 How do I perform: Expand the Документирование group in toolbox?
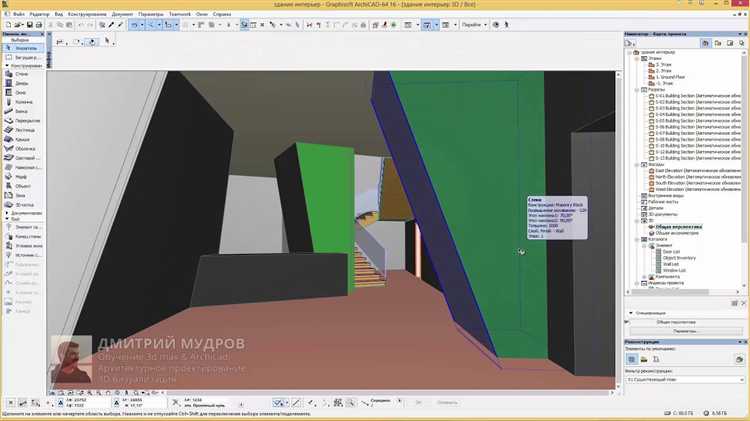click(7, 213)
